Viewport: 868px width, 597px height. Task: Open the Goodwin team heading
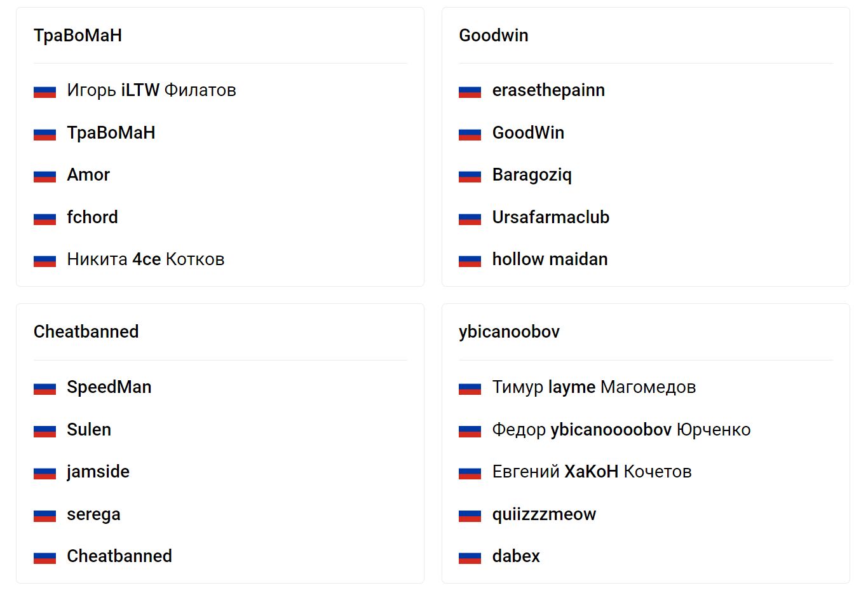(x=493, y=36)
